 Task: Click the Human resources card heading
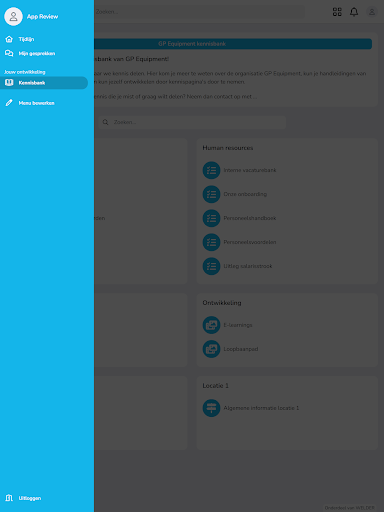tap(228, 148)
